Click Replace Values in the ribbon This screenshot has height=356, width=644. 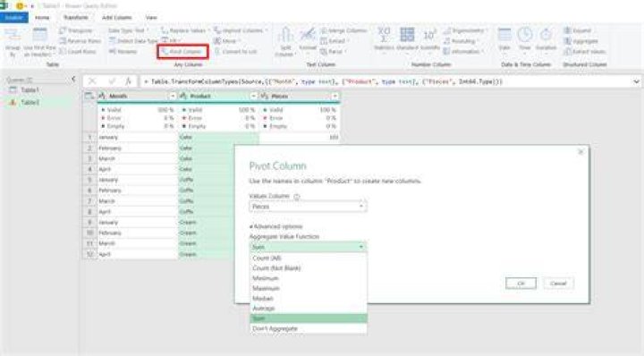pyautogui.click(x=184, y=30)
